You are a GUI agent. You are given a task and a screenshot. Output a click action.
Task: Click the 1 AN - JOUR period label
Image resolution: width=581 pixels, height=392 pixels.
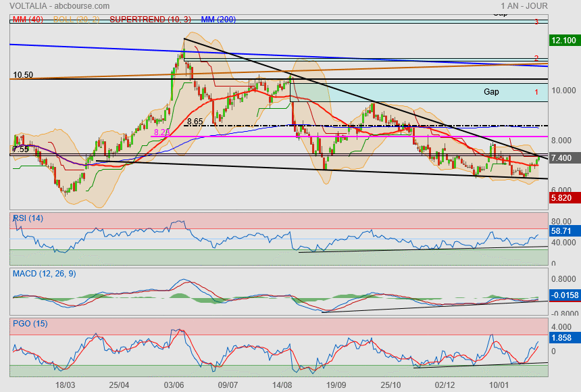coord(524,6)
